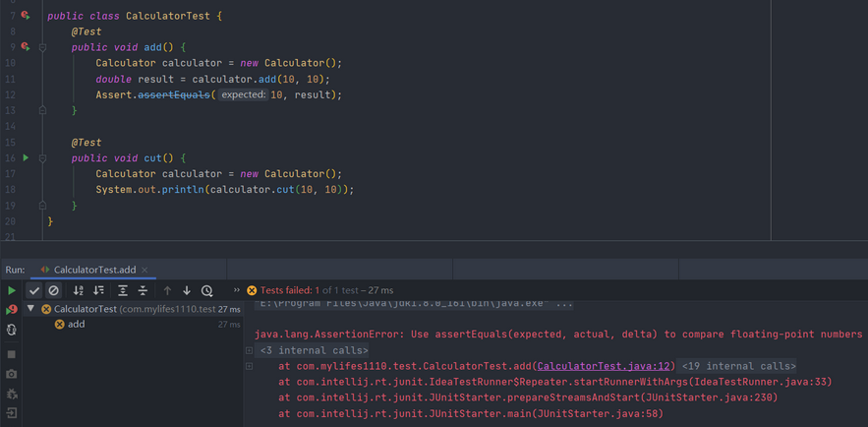Toggle auto-test icon in Run sidebar
This screenshot has height=427, width=868.
pos(12,330)
